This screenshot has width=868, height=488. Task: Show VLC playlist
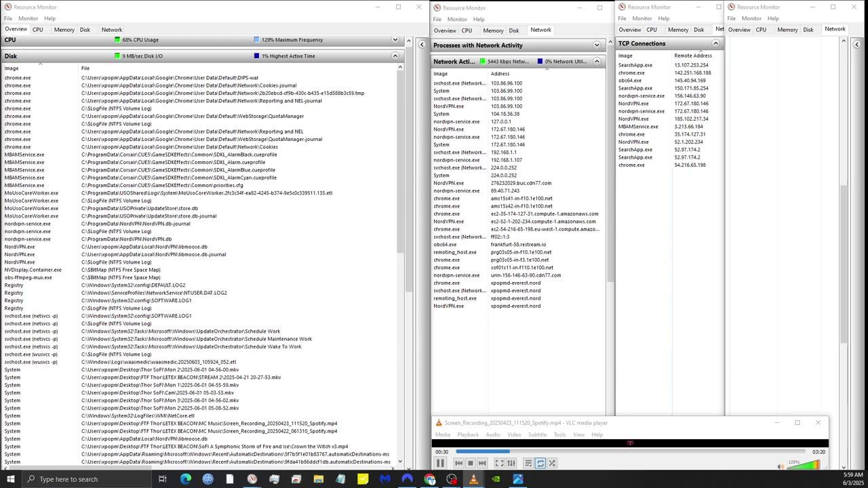528,464
